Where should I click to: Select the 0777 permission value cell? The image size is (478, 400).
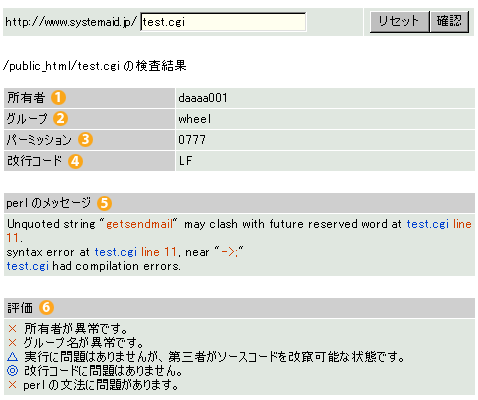(325, 140)
